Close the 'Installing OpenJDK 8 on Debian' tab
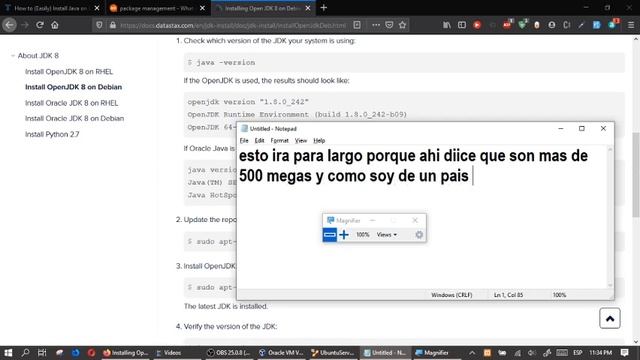 click(x=308, y=8)
